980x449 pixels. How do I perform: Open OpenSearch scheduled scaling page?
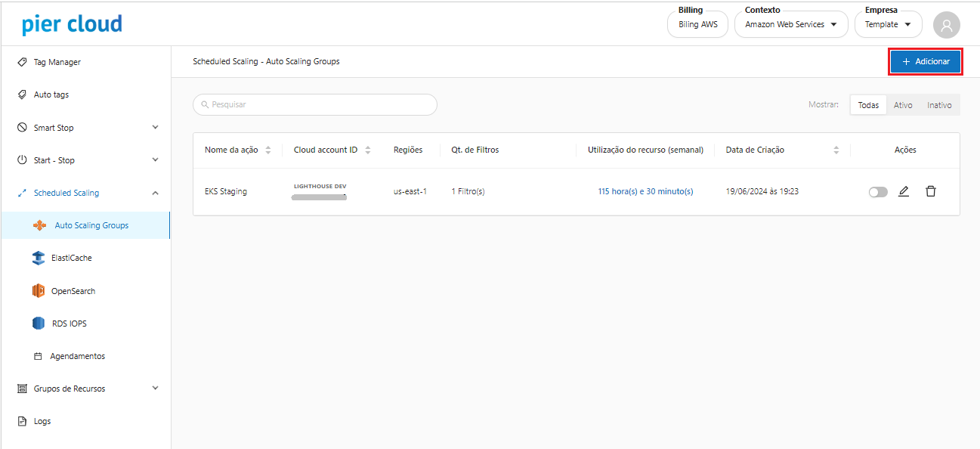click(73, 291)
